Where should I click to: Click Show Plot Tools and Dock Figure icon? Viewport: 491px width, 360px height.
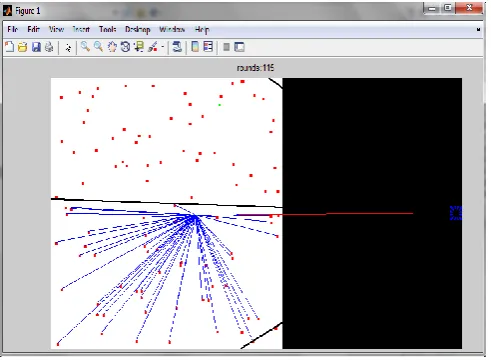point(239,47)
